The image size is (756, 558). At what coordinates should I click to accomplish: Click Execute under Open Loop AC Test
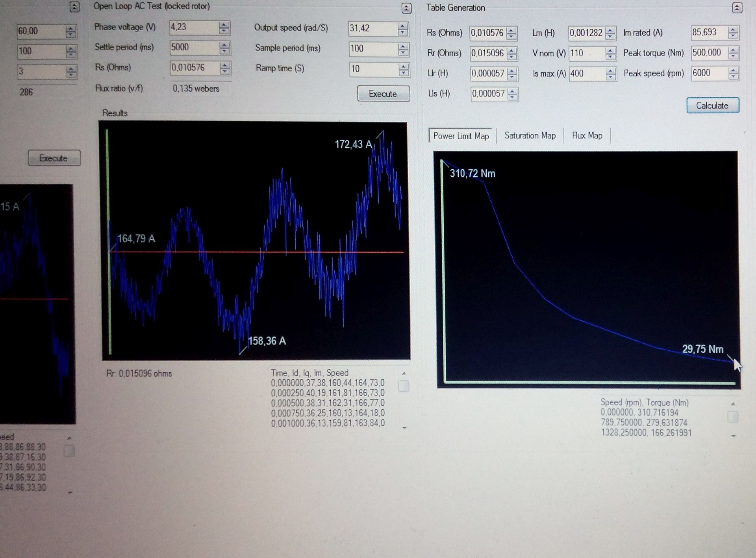383,94
